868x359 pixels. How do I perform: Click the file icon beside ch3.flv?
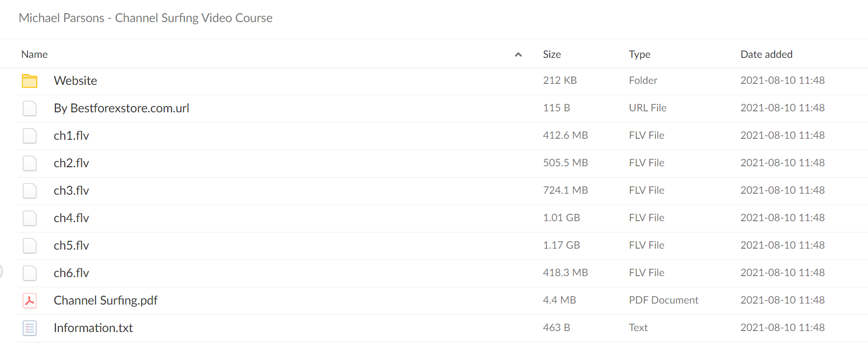tap(29, 191)
